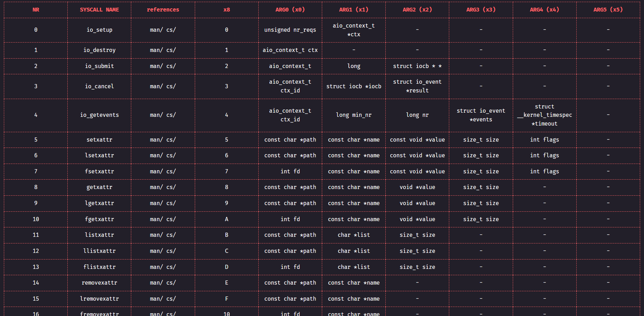Click the references column header
The width and height of the screenshot is (644, 316).
[x=163, y=10]
